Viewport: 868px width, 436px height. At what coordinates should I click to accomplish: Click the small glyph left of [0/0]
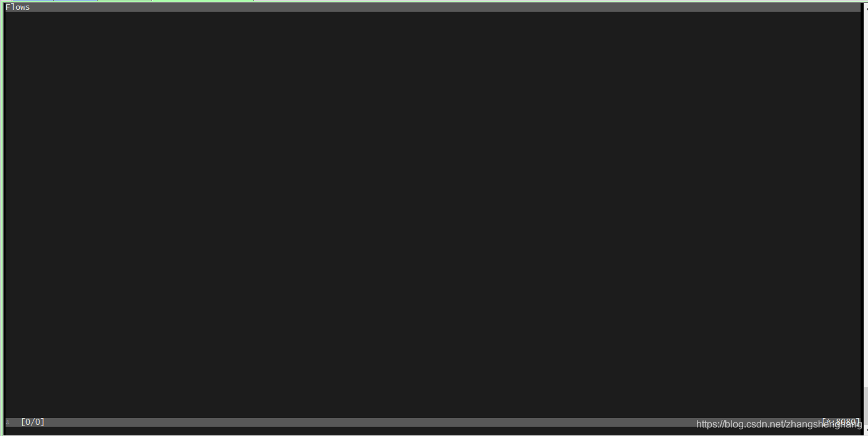[x=8, y=422]
